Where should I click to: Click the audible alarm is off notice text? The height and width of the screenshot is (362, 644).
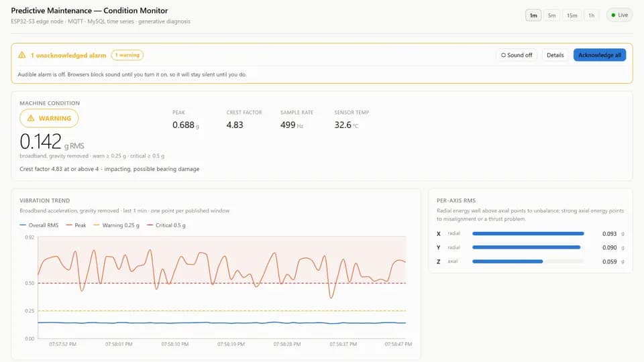(x=132, y=74)
